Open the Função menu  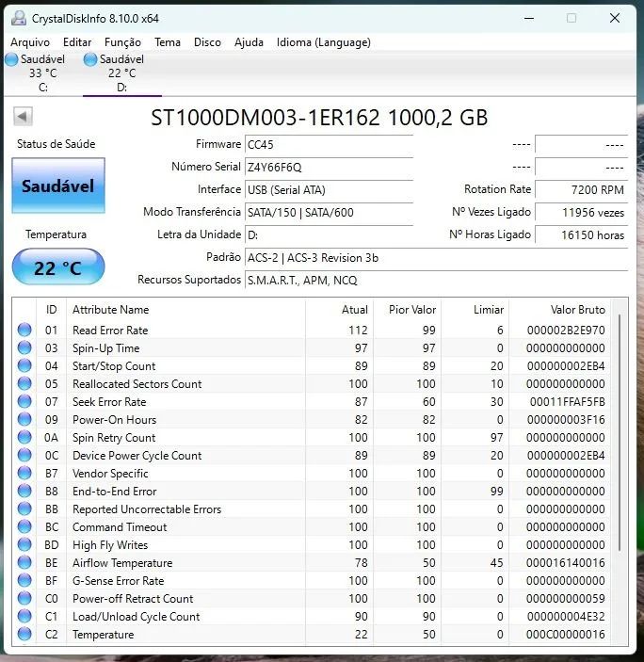122,42
